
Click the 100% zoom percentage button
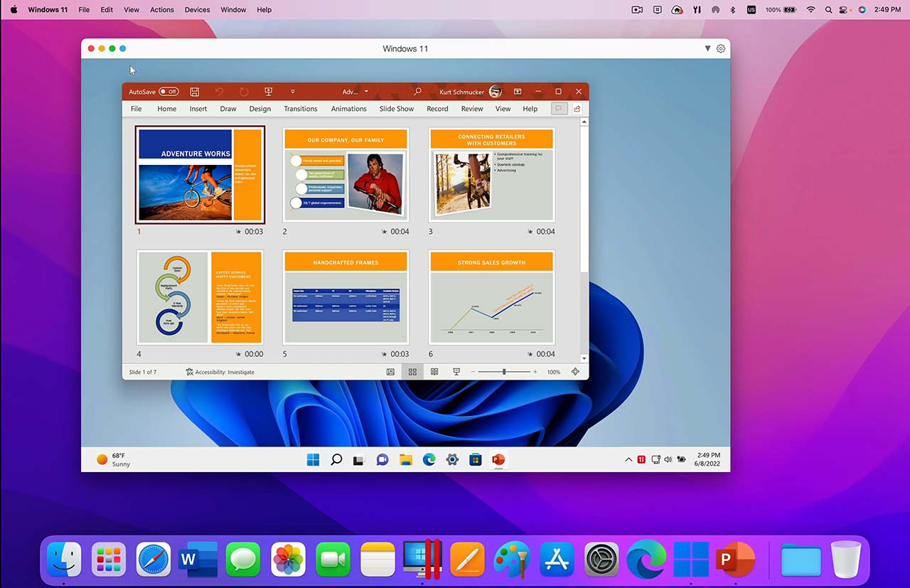tap(553, 371)
